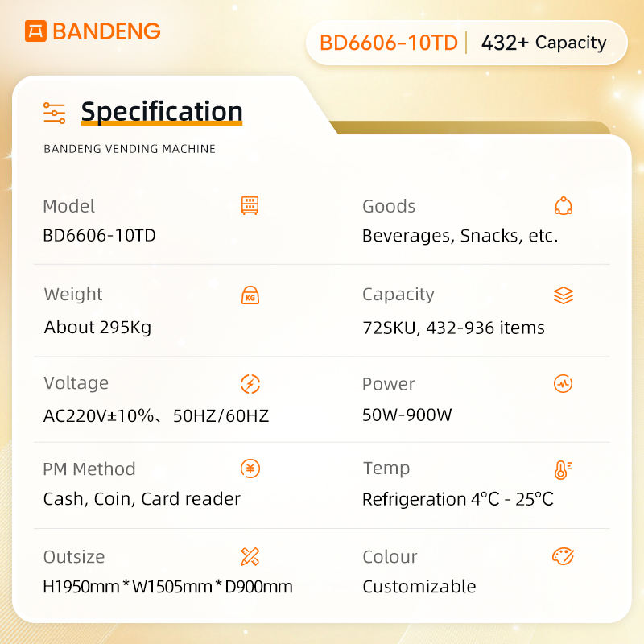
Task: Click the Goods circular icon
Action: point(563,206)
